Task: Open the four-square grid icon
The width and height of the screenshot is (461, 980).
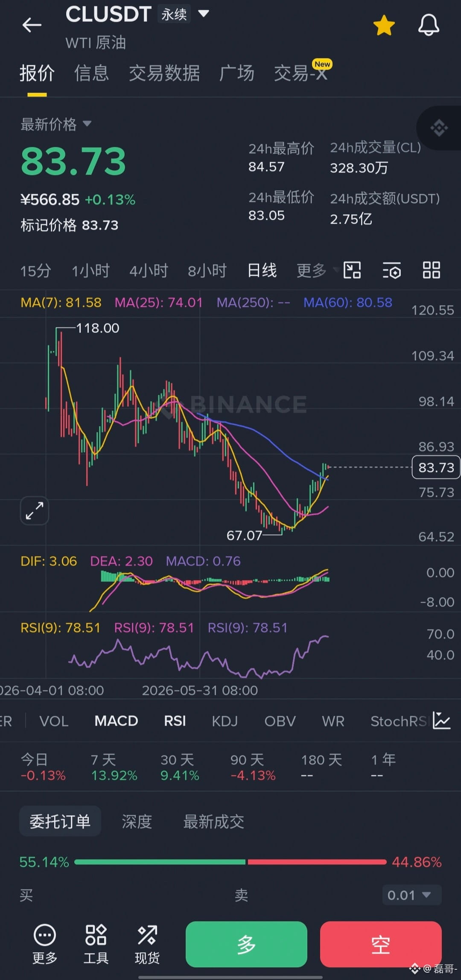Action: (431, 270)
